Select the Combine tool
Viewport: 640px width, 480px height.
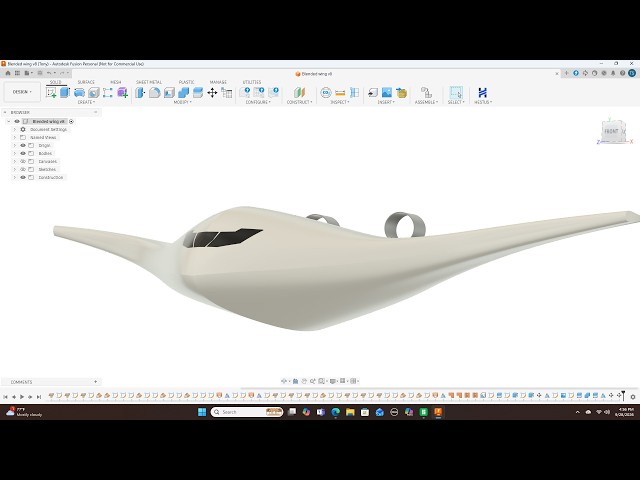tap(183, 93)
